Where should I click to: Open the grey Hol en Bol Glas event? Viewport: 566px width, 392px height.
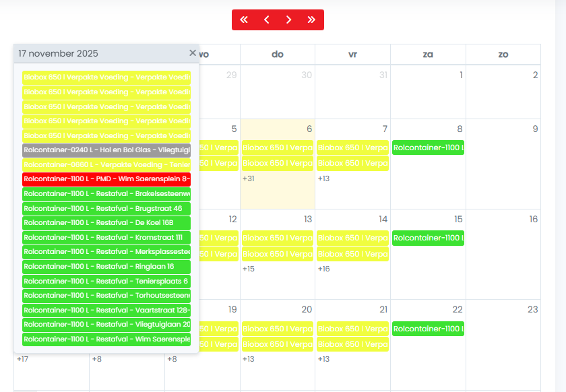(x=106, y=150)
